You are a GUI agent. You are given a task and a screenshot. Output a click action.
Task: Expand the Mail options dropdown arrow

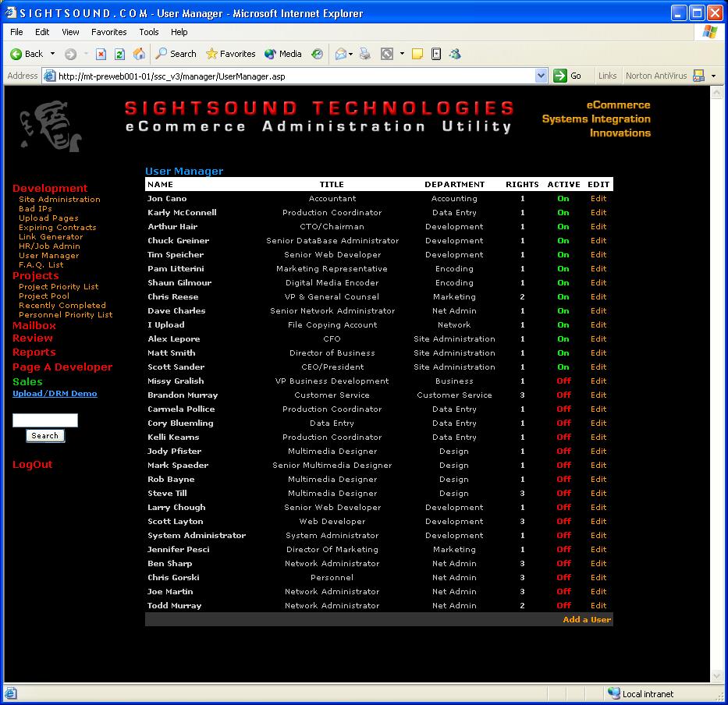[350, 55]
